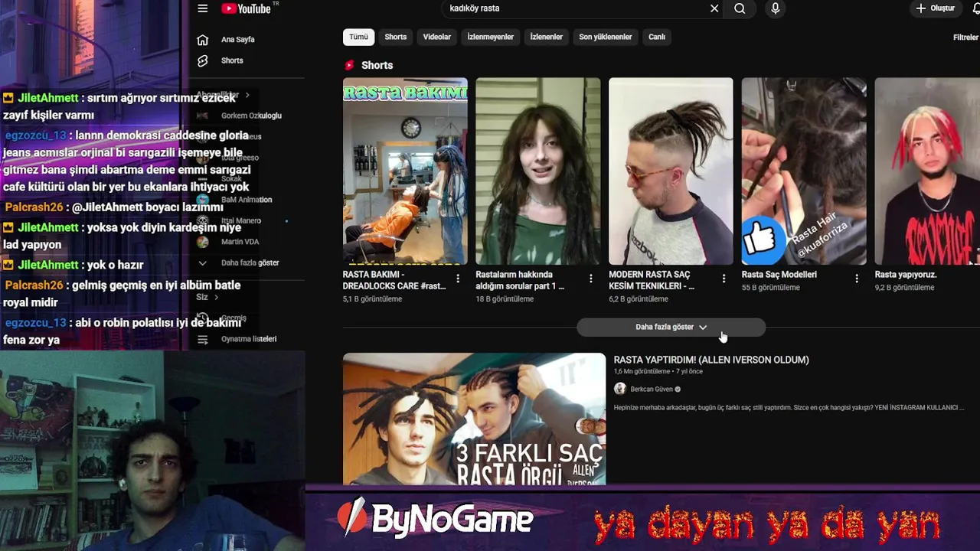
Task: Expand sidebar subscriptions with Daha fazla göster
Action: tap(240, 262)
